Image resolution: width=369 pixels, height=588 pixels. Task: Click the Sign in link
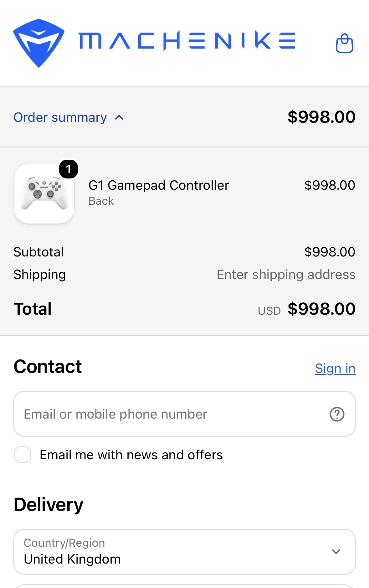pos(335,369)
